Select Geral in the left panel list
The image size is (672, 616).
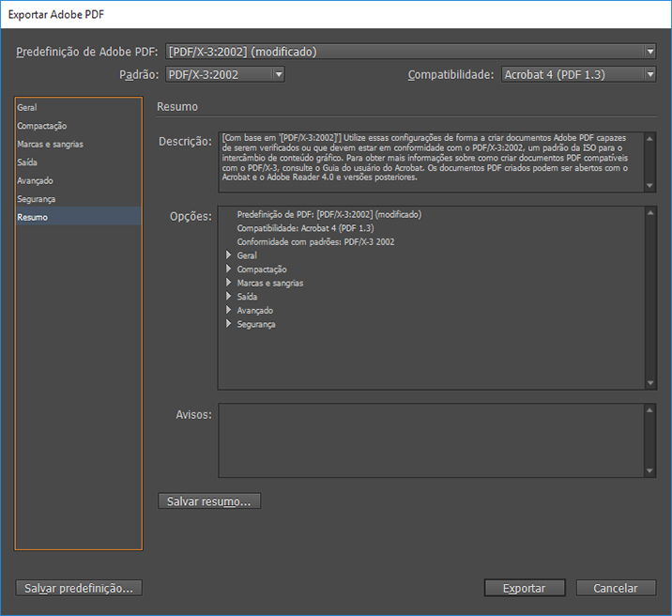pos(27,108)
